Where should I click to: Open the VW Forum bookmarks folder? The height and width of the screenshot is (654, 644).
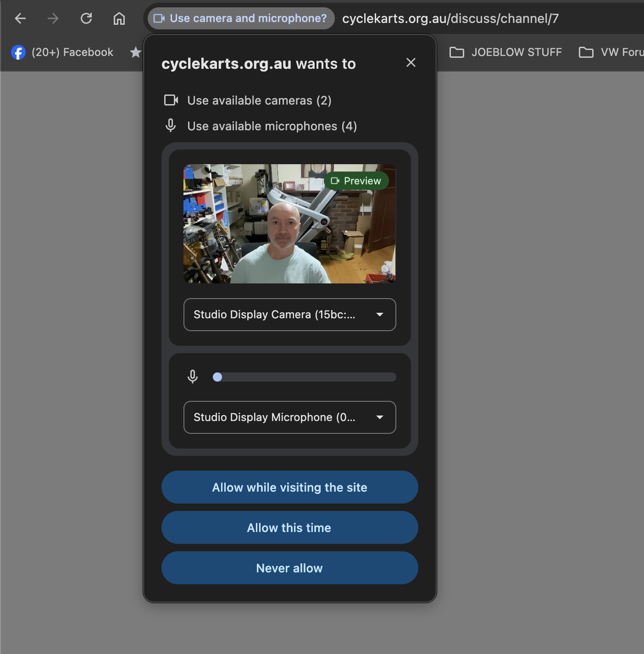click(611, 52)
